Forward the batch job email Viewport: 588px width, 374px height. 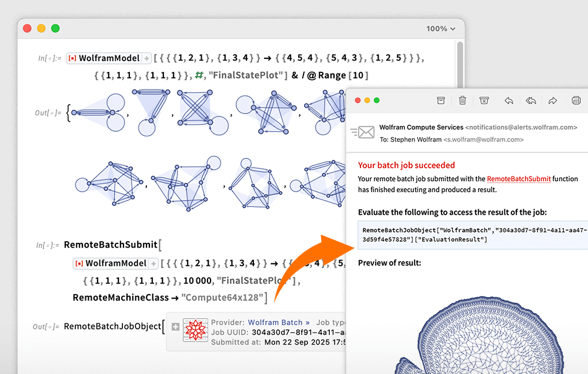(x=553, y=101)
